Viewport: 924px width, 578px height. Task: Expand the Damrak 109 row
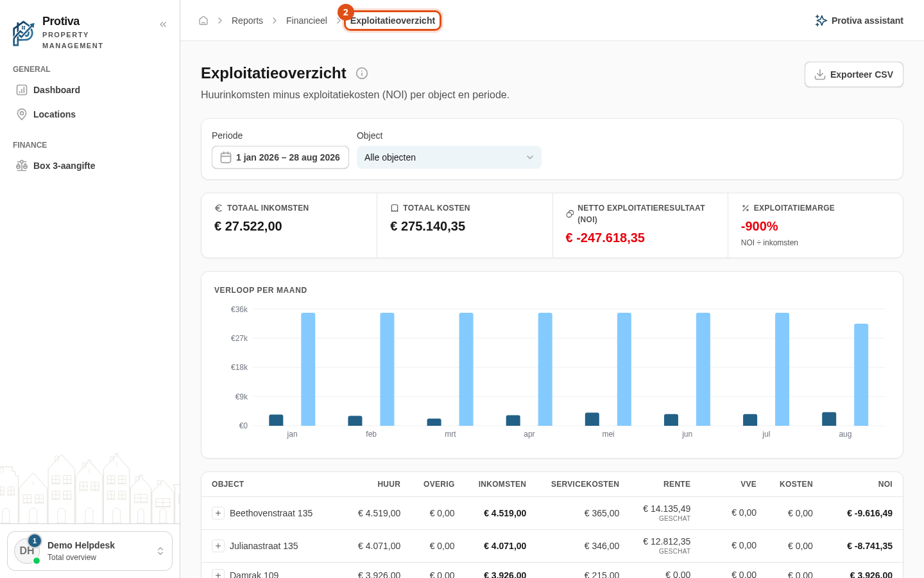(x=218, y=574)
